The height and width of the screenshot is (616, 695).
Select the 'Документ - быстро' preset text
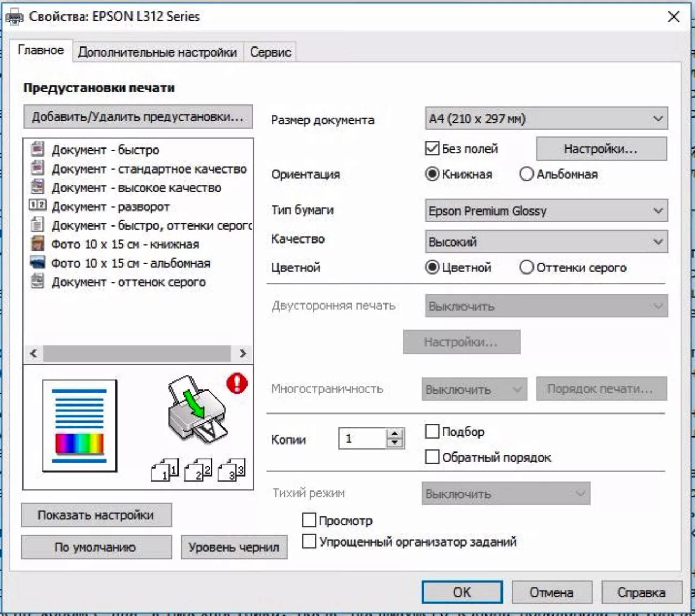coord(105,150)
